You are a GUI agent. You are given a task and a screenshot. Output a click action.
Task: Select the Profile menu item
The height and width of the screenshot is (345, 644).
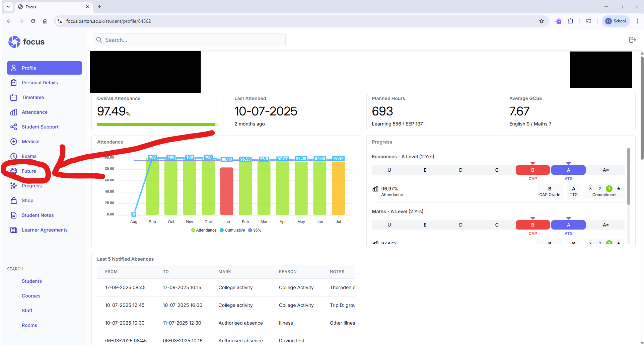(x=45, y=68)
